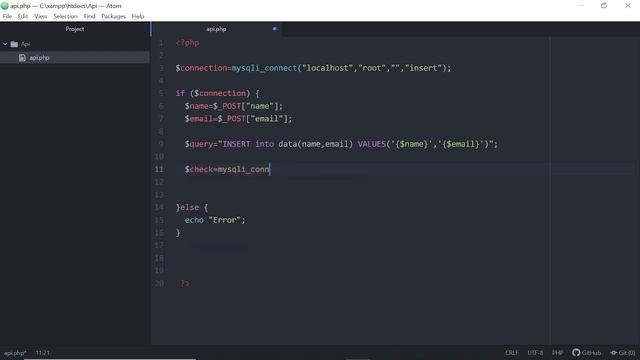Click the Atom app icon in title bar
Screen dimensions: 640x360
point(5,6)
